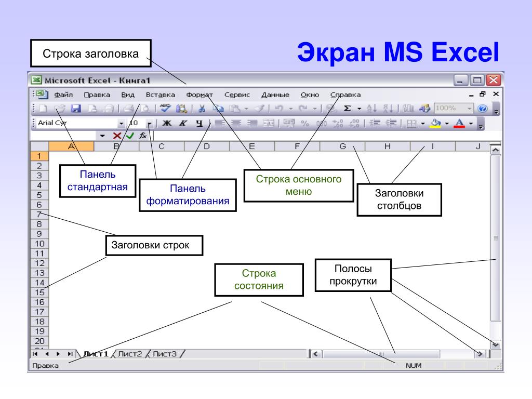532x399 pixels.
Task: Apply yellow fill color bucket
Action: coord(435,124)
